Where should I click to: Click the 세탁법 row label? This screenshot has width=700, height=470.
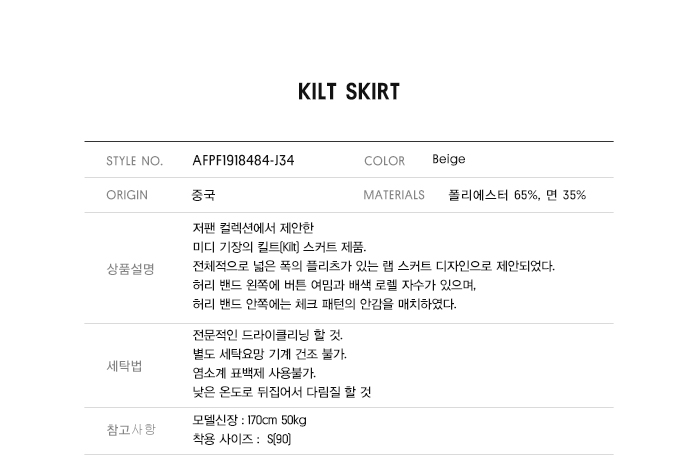click(124, 366)
